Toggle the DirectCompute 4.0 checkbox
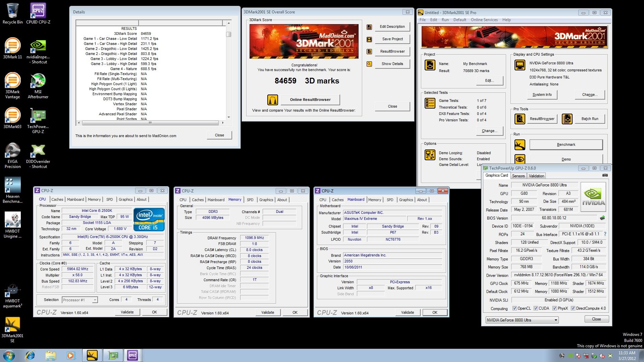Viewport: 644px width, 362px height. click(x=573, y=308)
